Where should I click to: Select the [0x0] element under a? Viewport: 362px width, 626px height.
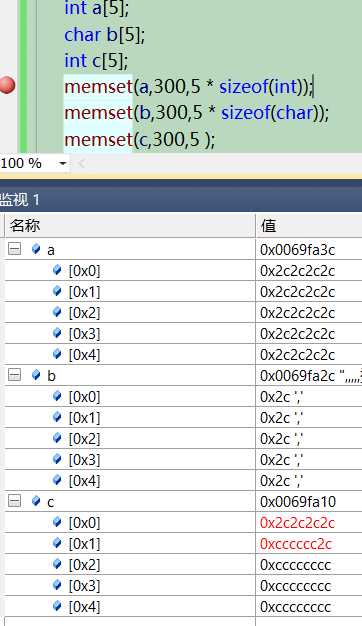84,271
